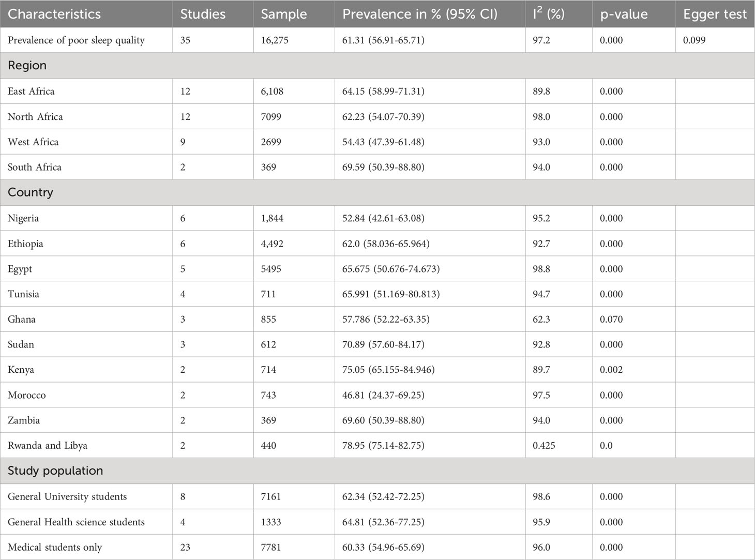Select 'Prevalence of poor sleep quality' row label
Image resolution: width=755 pixels, height=560 pixels.
pos(76,40)
